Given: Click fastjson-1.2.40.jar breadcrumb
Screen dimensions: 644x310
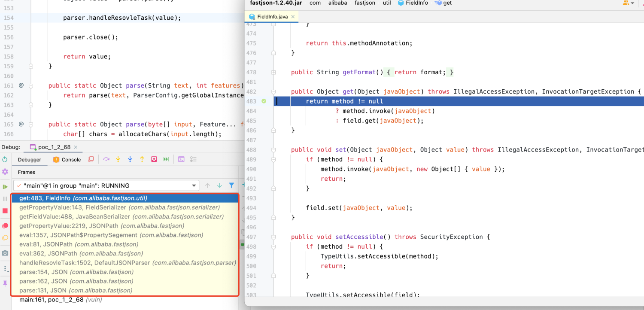Looking at the screenshot, I should coord(276,3).
